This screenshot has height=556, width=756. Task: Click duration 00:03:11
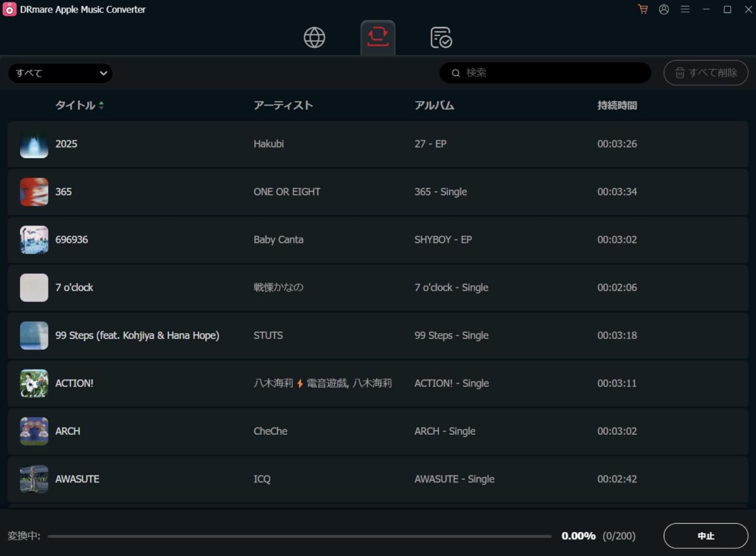click(617, 383)
